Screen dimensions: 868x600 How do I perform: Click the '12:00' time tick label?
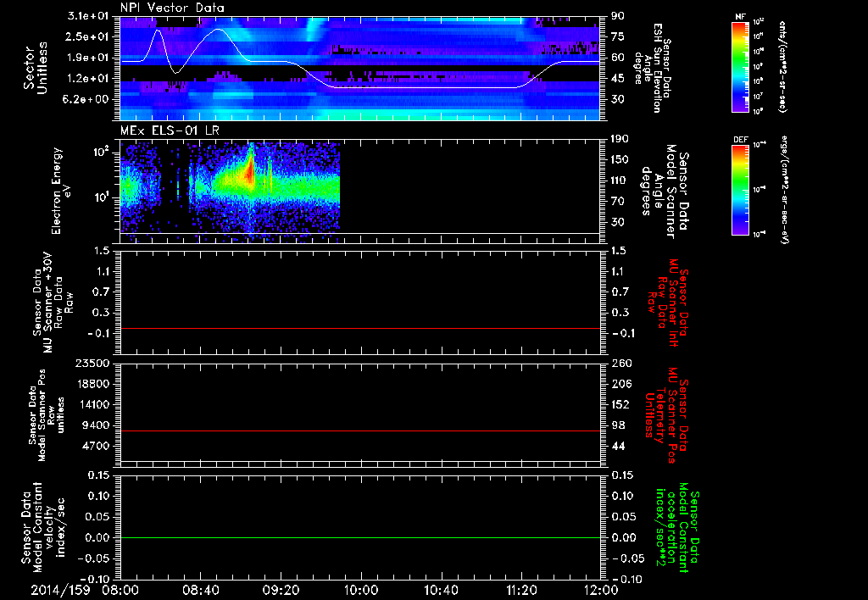click(601, 590)
